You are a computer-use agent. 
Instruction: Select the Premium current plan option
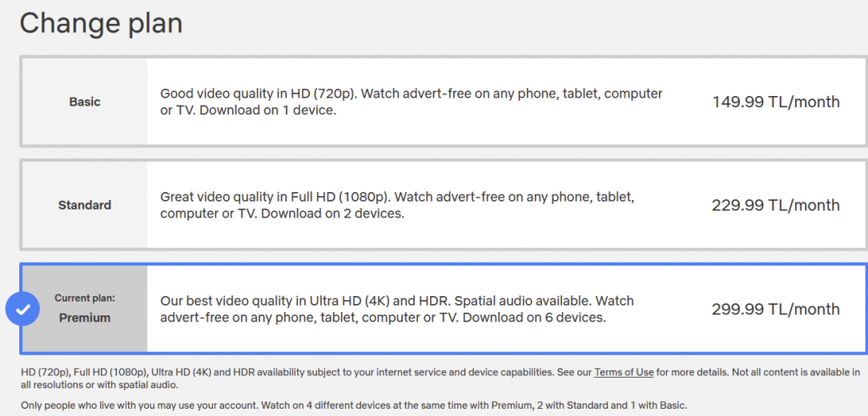pyautogui.click(x=444, y=309)
